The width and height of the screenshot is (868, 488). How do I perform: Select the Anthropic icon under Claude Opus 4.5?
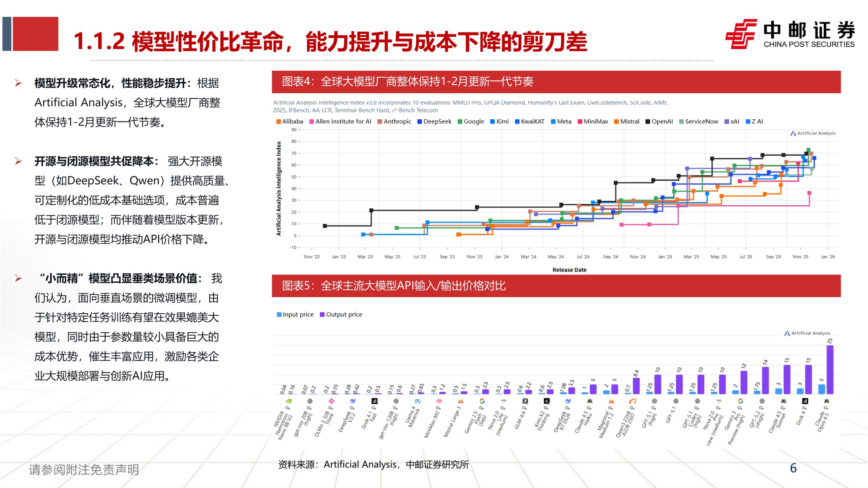[x=827, y=401]
